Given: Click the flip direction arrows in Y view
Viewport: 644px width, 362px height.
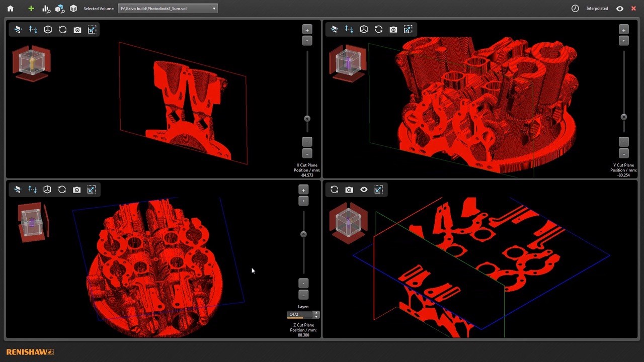Looking at the screenshot, I should (349, 30).
